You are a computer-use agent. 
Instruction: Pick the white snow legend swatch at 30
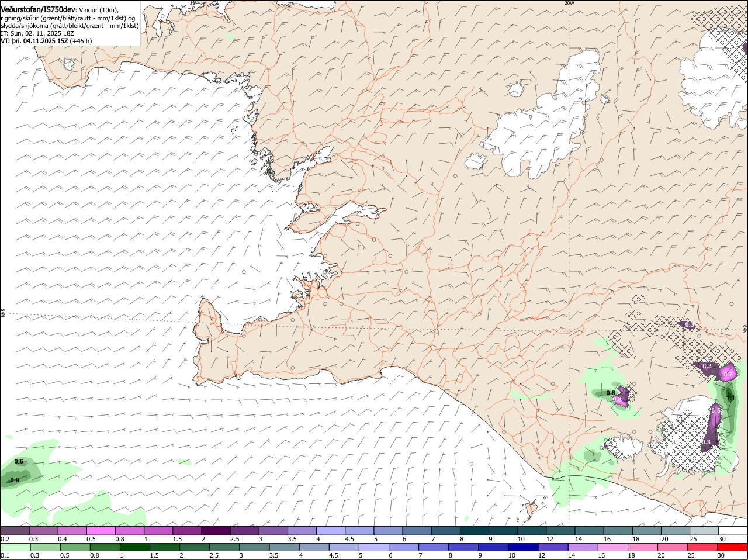point(733,530)
